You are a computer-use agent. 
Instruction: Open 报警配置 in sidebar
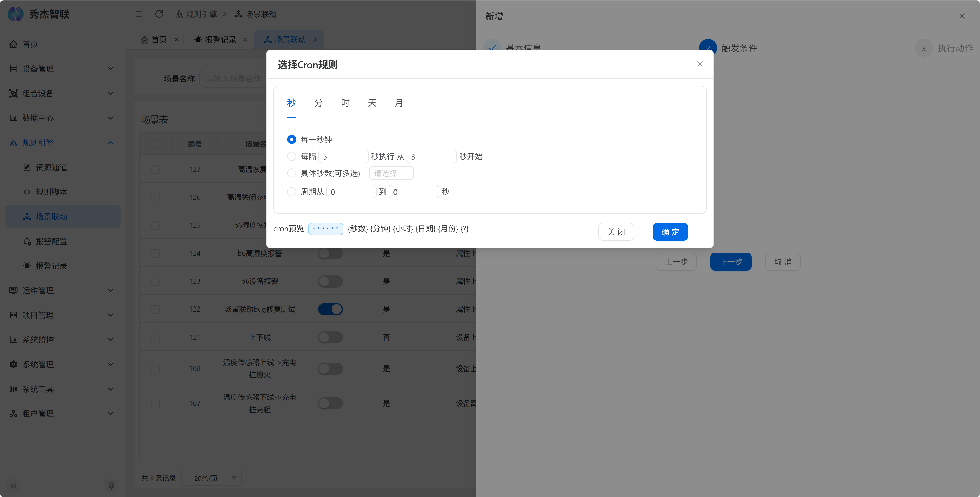(51, 241)
